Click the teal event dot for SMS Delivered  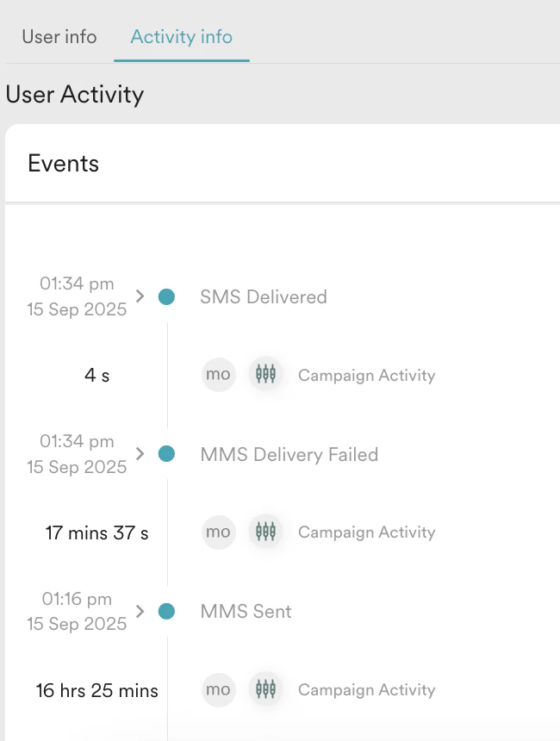(x=165, y=296)
